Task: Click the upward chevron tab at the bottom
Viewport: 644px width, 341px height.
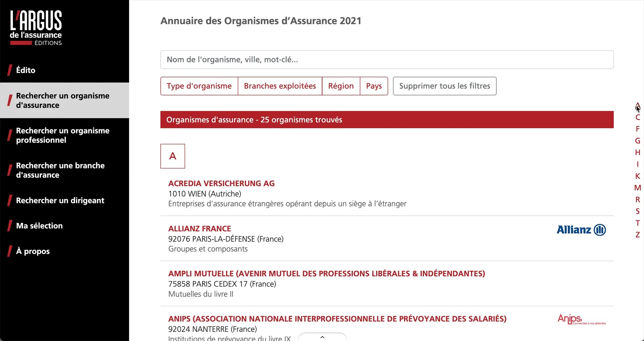Action: (322, 337)
